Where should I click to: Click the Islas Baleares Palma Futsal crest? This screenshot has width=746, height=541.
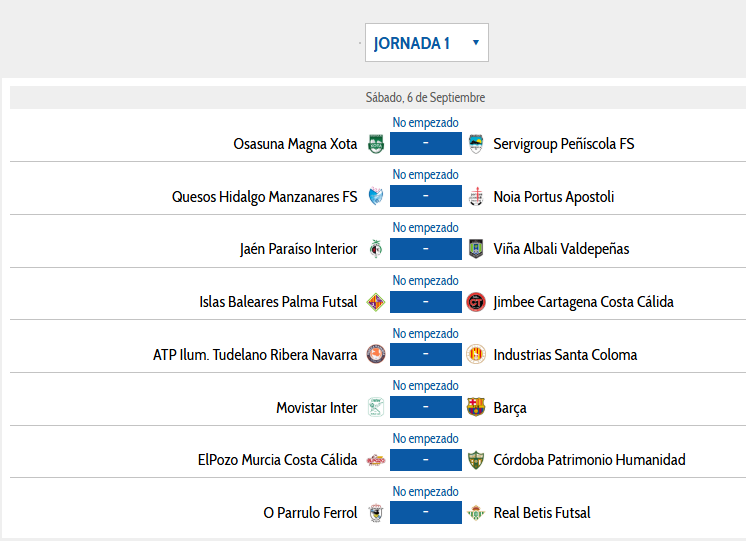coord(376,302)
